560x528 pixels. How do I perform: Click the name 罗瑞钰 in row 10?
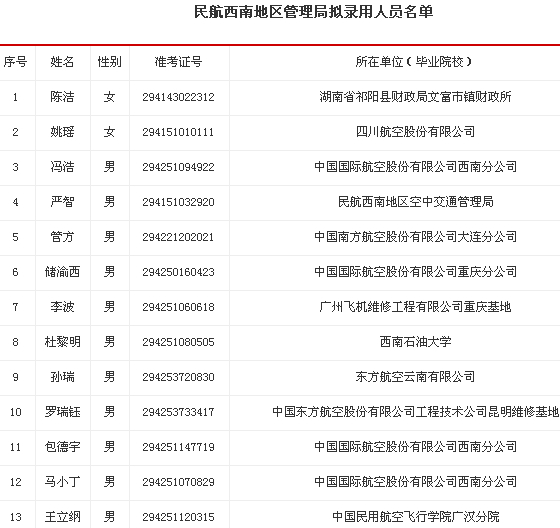tap(62, 412)
